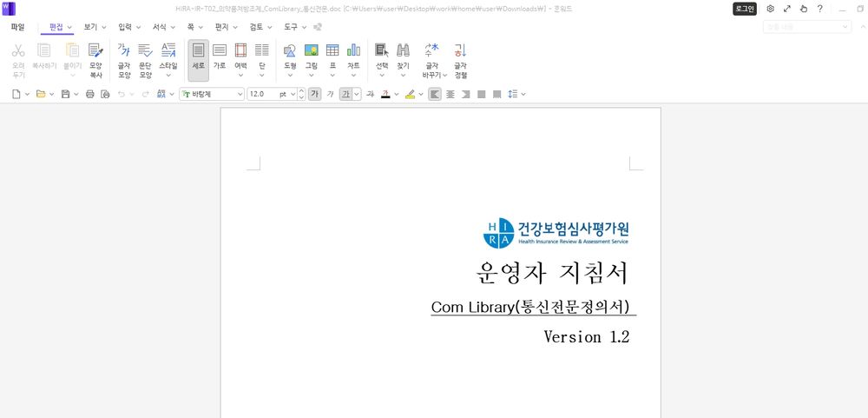Expand the pt unit font size dropdown
This screenshot has height=418, width=868.
293,94
